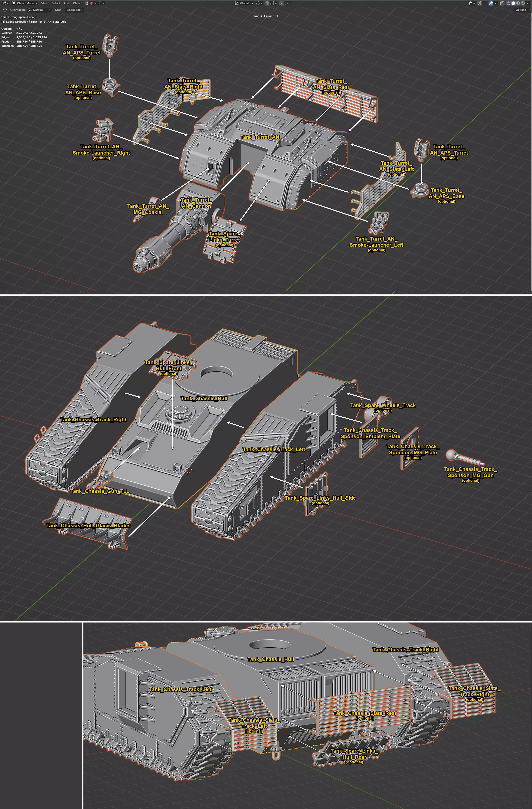Open the Add menu
Viewport: 532px width, 809px height.
pyautogui.click(x=67, y=3)
